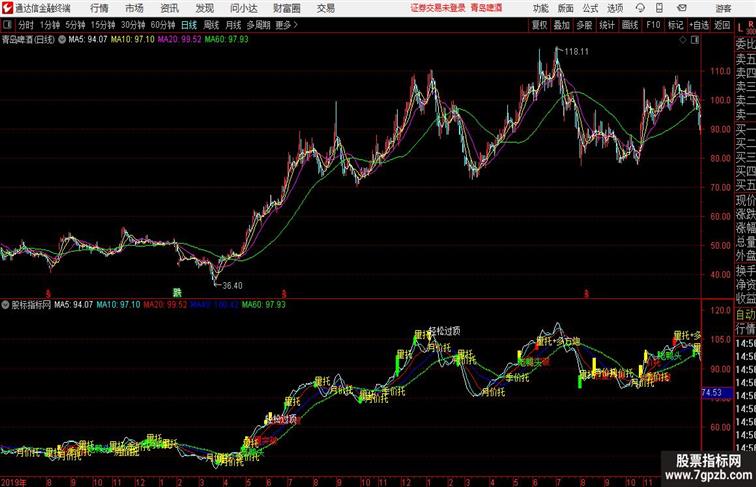The height and width of the screenshot is (487, 756).
Task: Open the 财富圈 menu
Action: [286, 8]
